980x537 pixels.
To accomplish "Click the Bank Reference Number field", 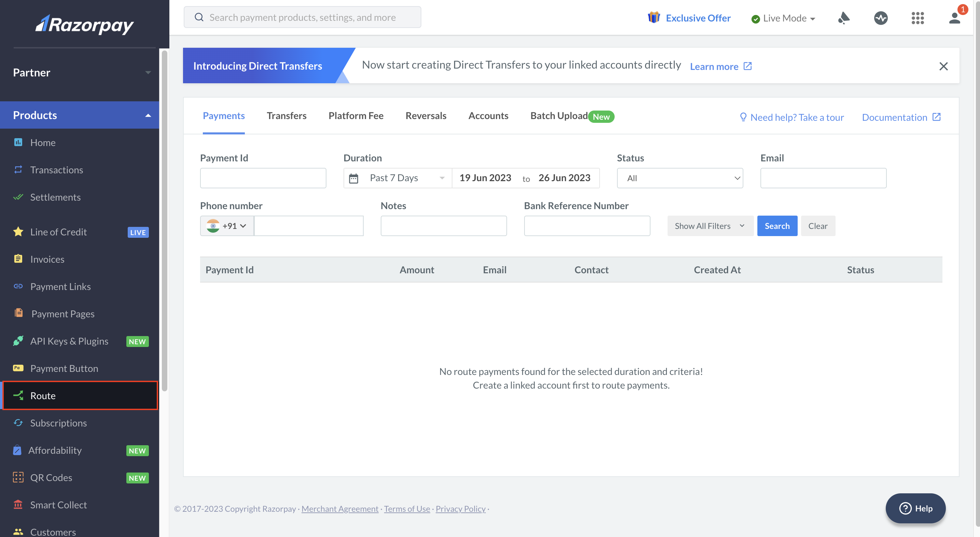I will (587, 226).
